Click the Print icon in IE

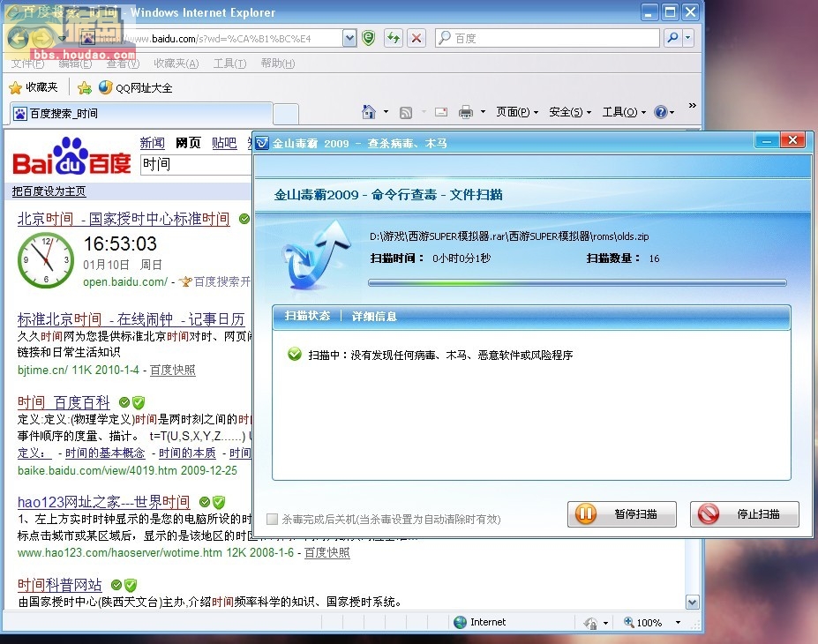pyautogui.click(x=465, y=111)
